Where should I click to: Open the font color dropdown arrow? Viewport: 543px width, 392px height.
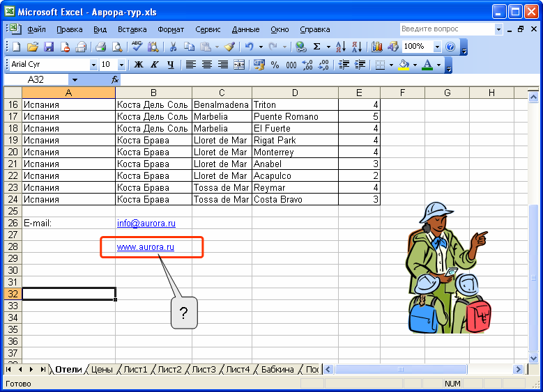pos(438,65)
